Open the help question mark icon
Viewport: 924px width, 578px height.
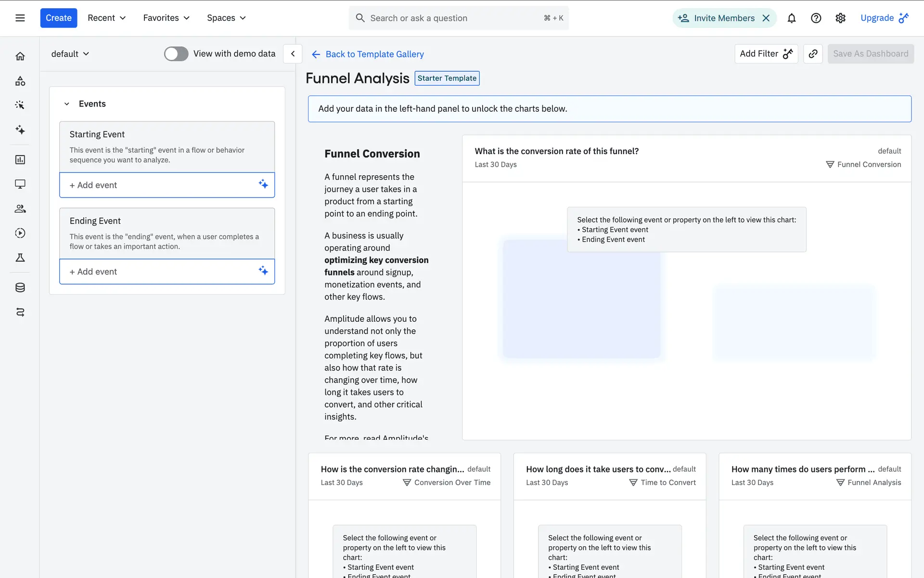tap(816, 18)
